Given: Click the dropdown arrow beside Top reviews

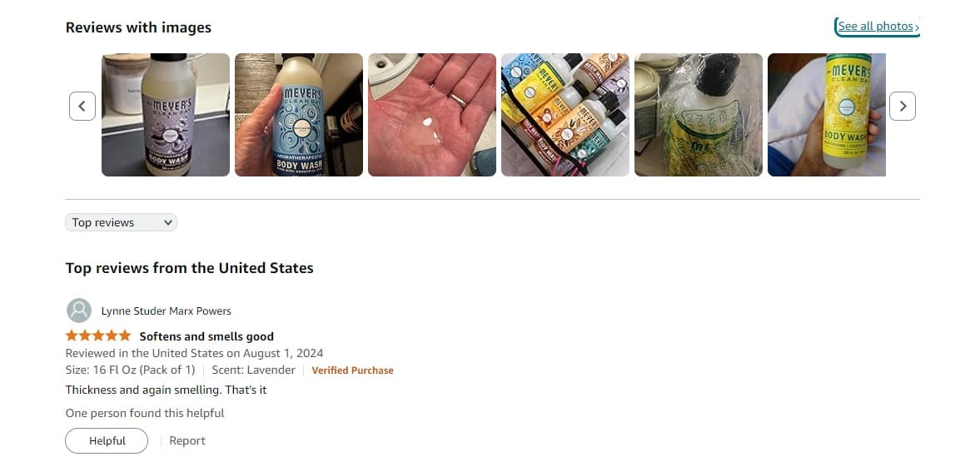Looking at the screenshot, I should pos(167,222).
